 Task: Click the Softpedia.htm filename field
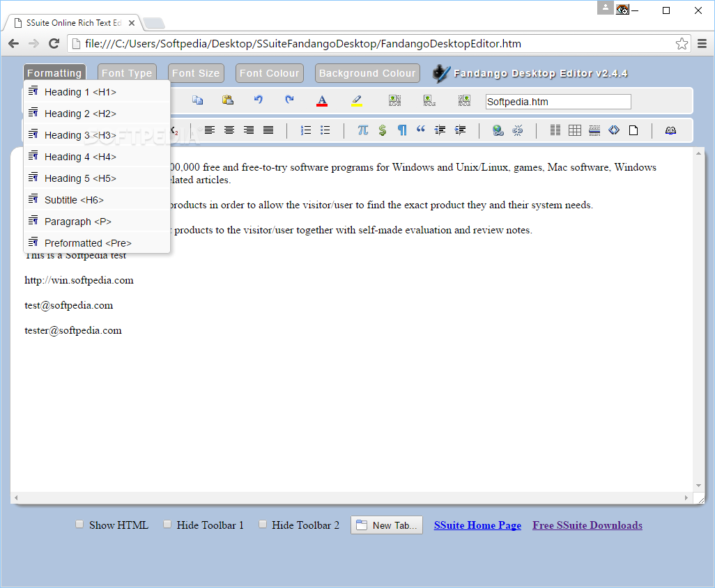[x=558, y=102]
